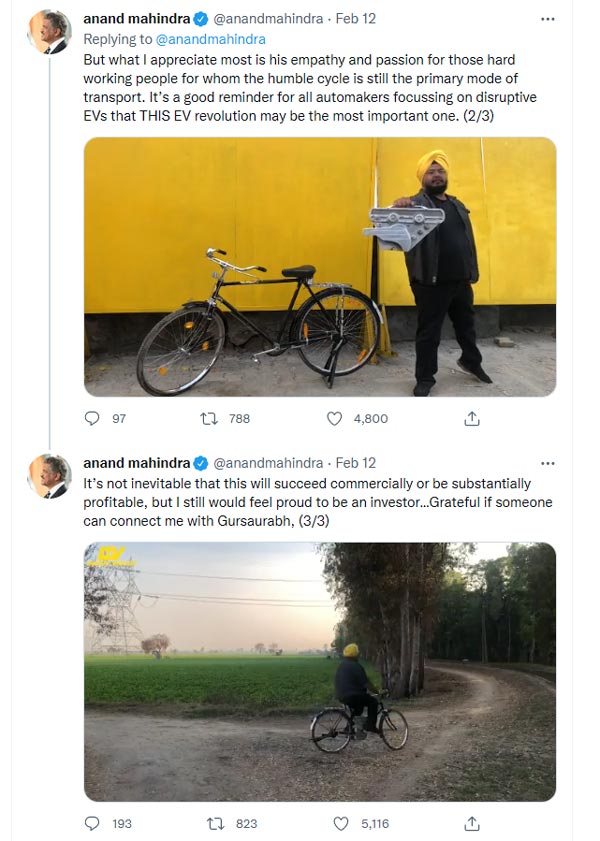Open the photo of cyclist on dirt road
This screenshot has height=841, width=600.
320,671
